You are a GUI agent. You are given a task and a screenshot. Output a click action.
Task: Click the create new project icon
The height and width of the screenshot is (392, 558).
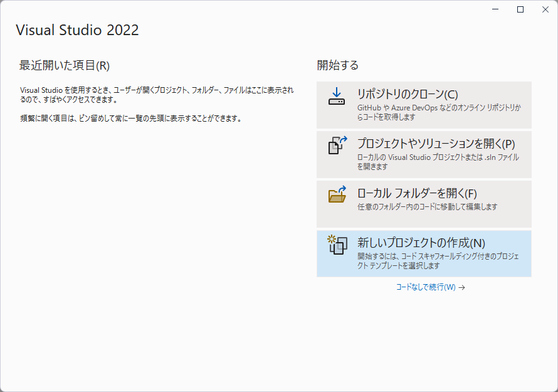[337, 245]
